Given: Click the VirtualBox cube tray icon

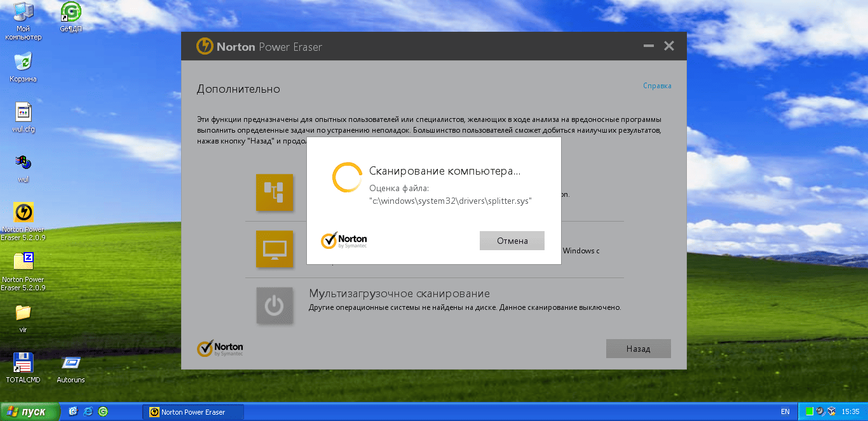Looking at the screenshot, I should point(831,412).
